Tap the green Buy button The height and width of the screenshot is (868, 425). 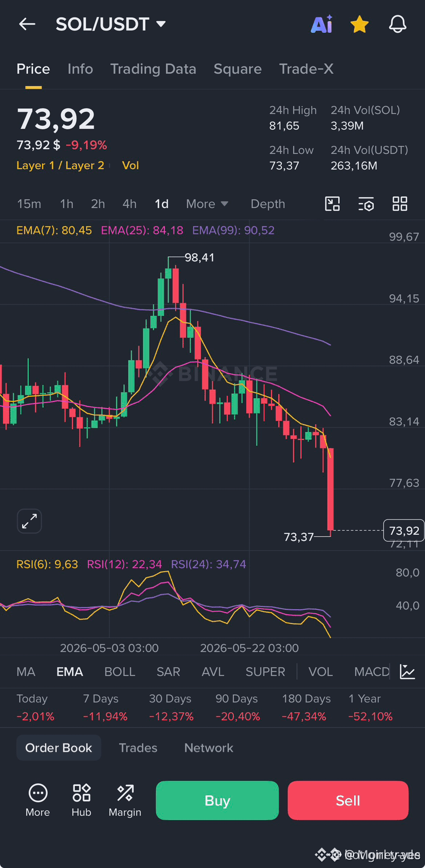[217, 801]
